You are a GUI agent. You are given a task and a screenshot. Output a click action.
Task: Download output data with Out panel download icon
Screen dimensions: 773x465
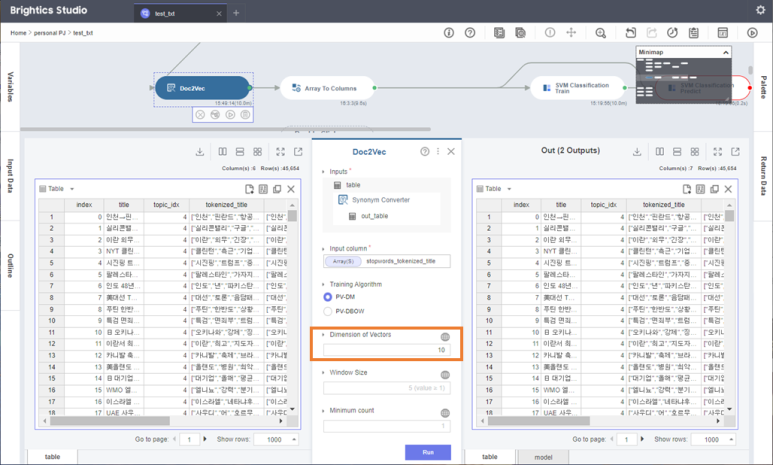coord(637,152)
